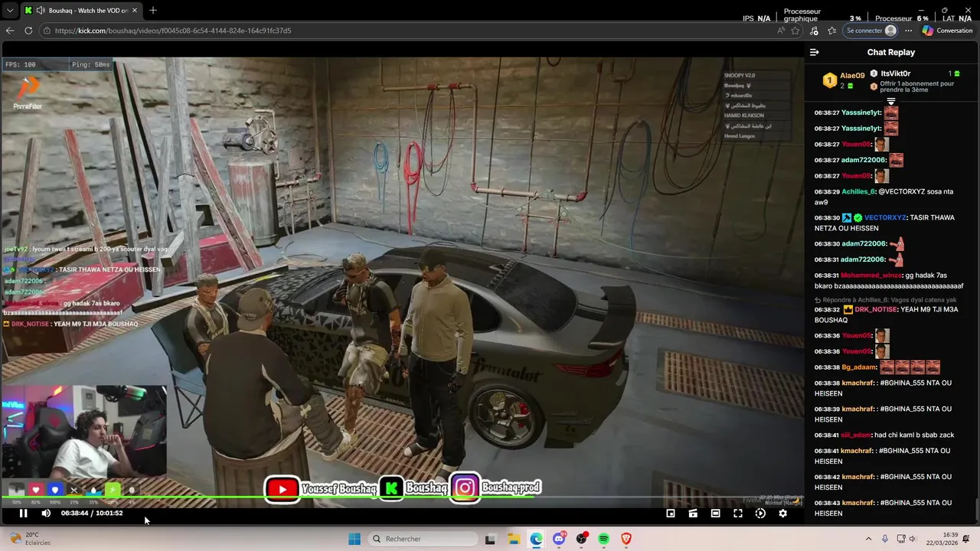Click the read aloud icon
The height and width of the screenshot is (551, 980).
(781, 31)
